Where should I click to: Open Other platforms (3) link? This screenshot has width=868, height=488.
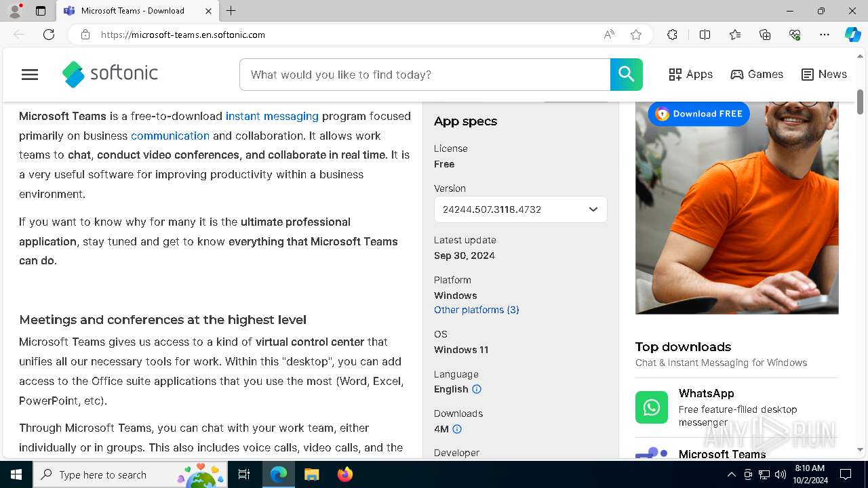click(477, 310)
